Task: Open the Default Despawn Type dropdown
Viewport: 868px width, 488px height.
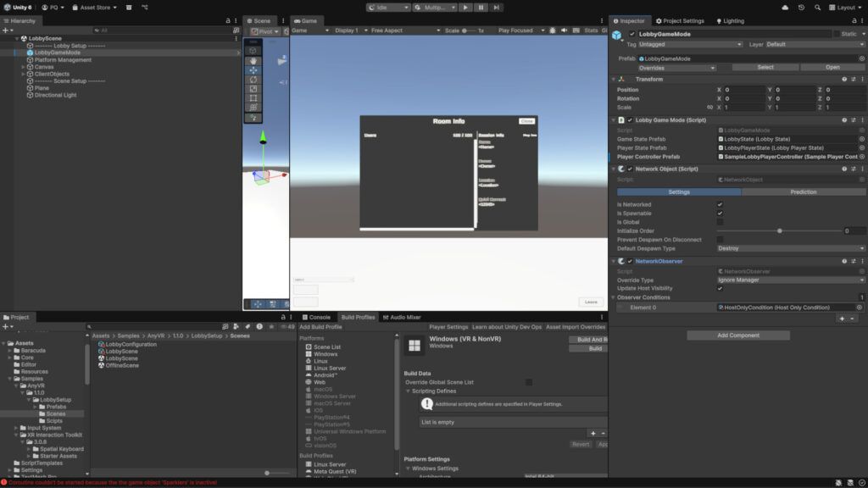Action: [x=790, y=248]
